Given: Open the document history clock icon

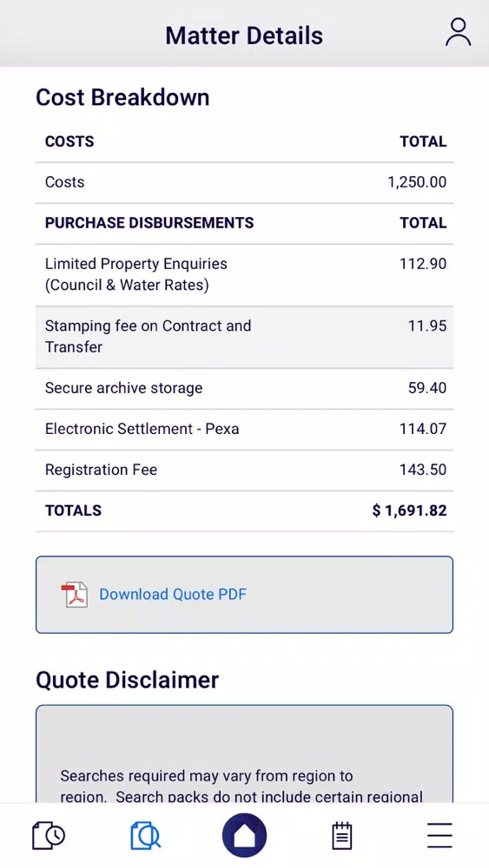Looking at the screenshot, I should [x=49, y=835].
